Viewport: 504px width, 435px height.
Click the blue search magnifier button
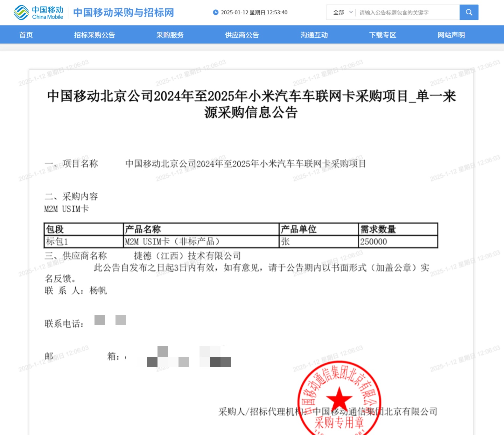469,12
